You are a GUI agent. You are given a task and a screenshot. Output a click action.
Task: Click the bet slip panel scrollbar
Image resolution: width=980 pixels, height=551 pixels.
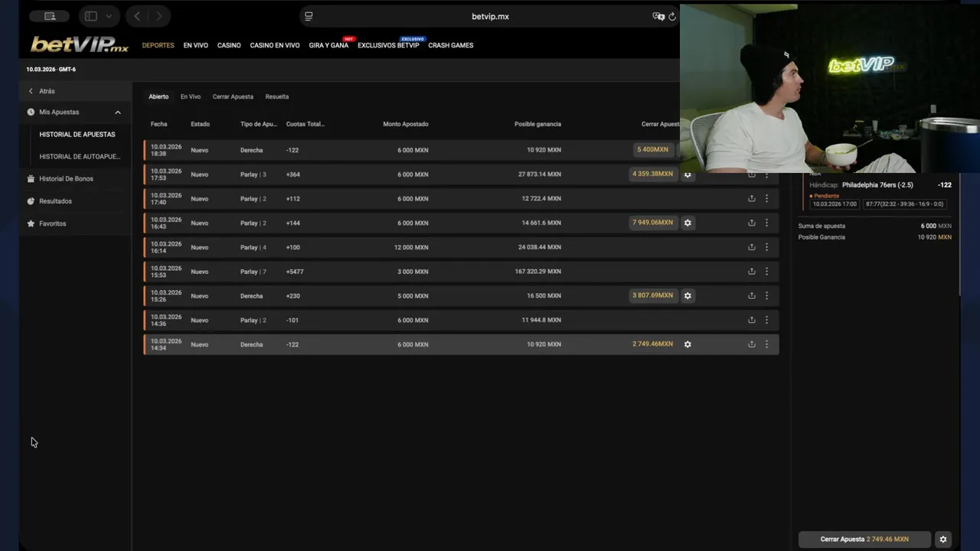click(960, 233)
